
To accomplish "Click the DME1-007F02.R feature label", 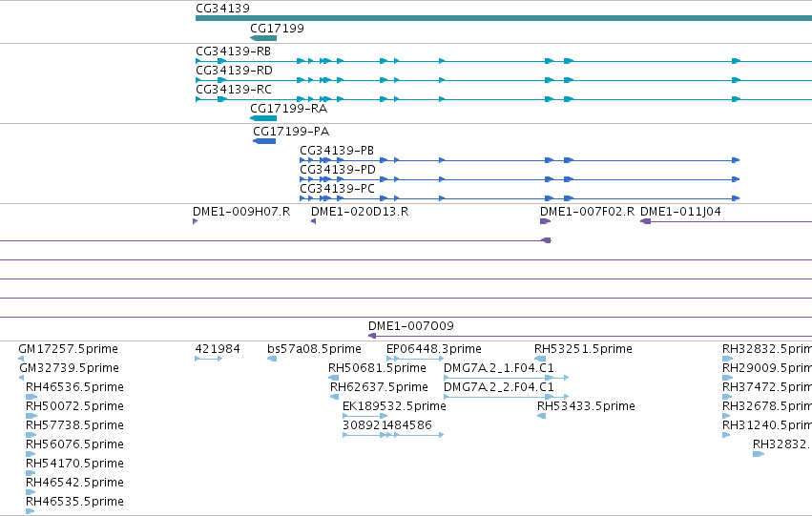I will 587,212.
